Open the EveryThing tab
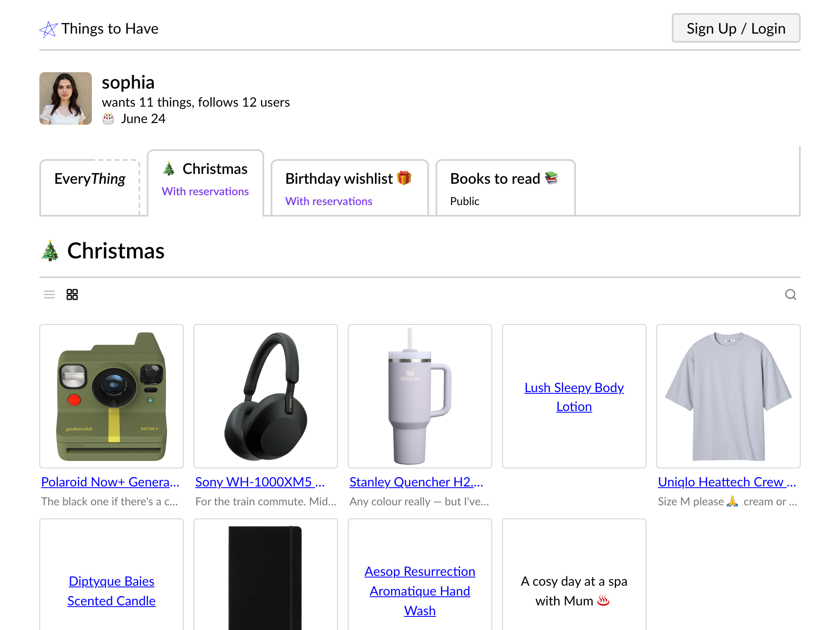840x630 pixels. coord(90,187)
